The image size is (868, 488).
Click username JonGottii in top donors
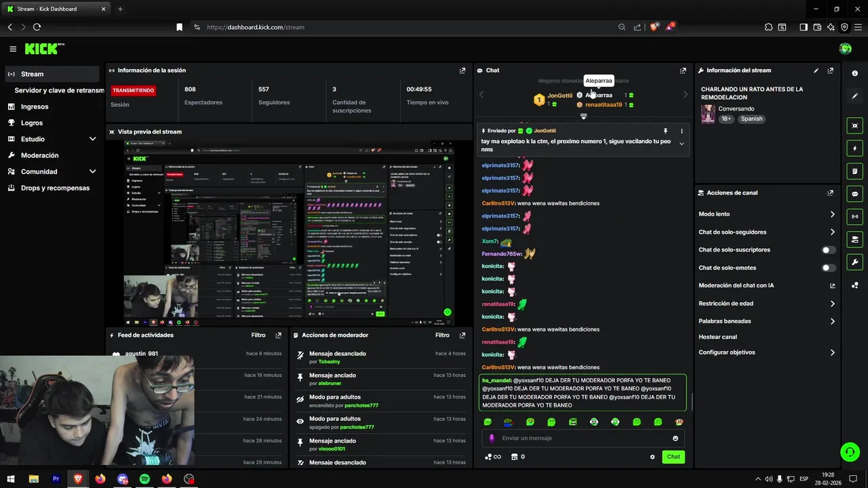(x=560, y=96)
